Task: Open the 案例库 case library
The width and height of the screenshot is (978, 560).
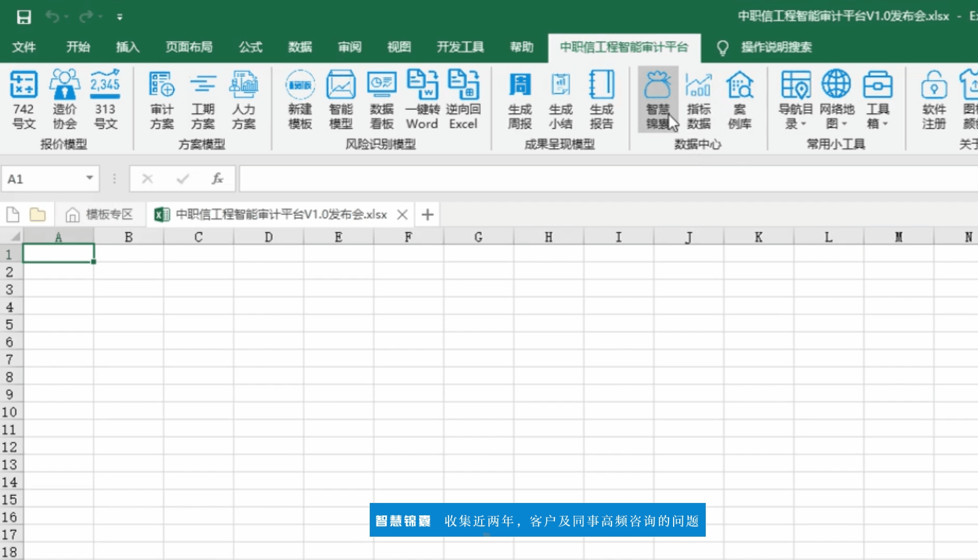Action: click(739, 99)
